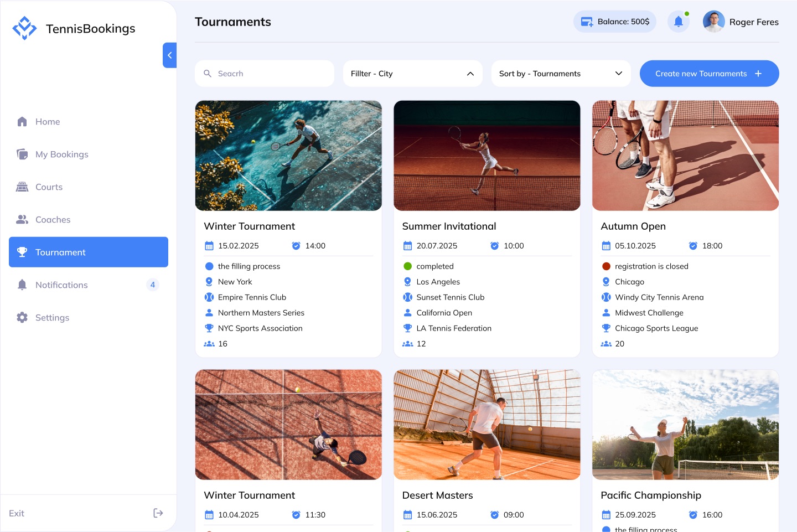Open the Summer Invitational court photo
The height and width of the screenshot is (532, 797).
pos(487,156)
